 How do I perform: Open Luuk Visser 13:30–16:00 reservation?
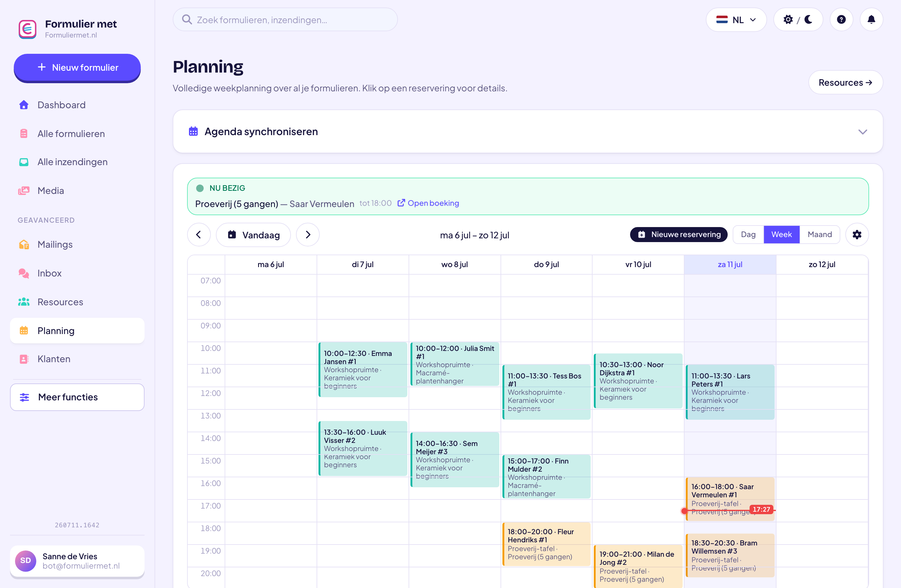coord(363,449)
